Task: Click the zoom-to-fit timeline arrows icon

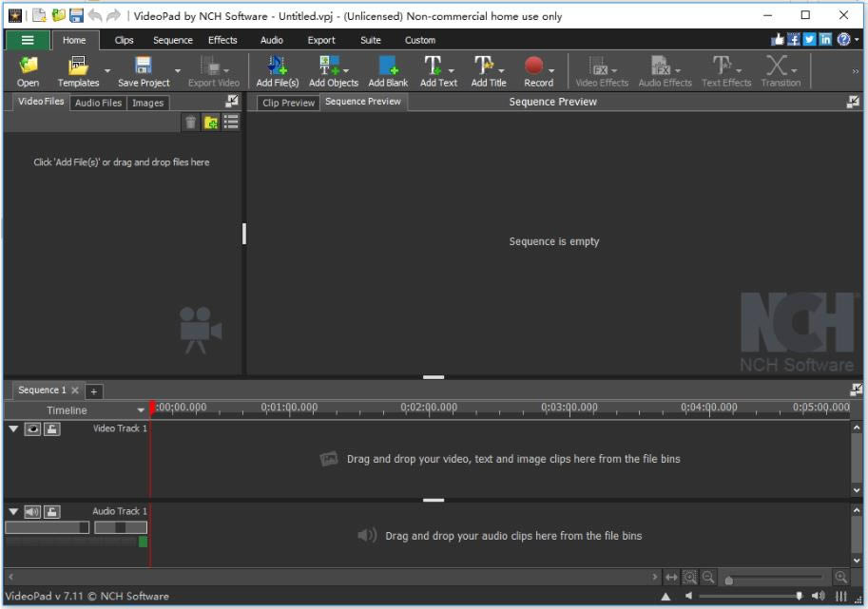Action: click(x=672, y=578)
